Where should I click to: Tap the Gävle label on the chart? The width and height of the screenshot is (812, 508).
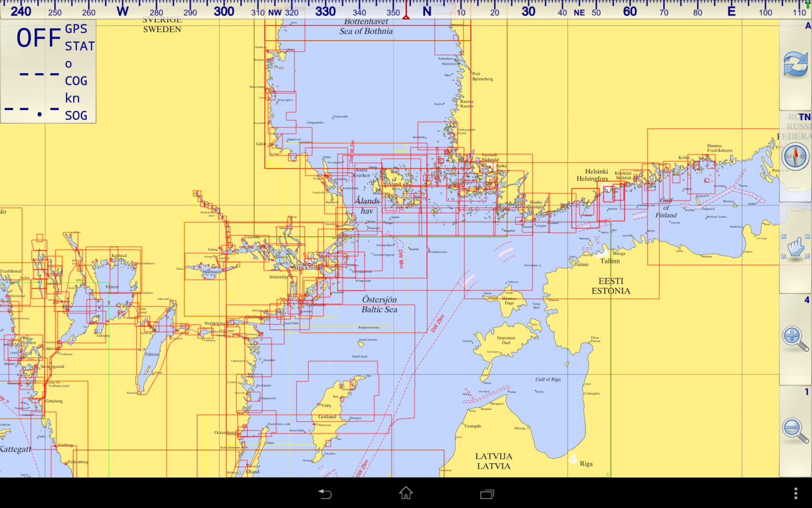261,144
